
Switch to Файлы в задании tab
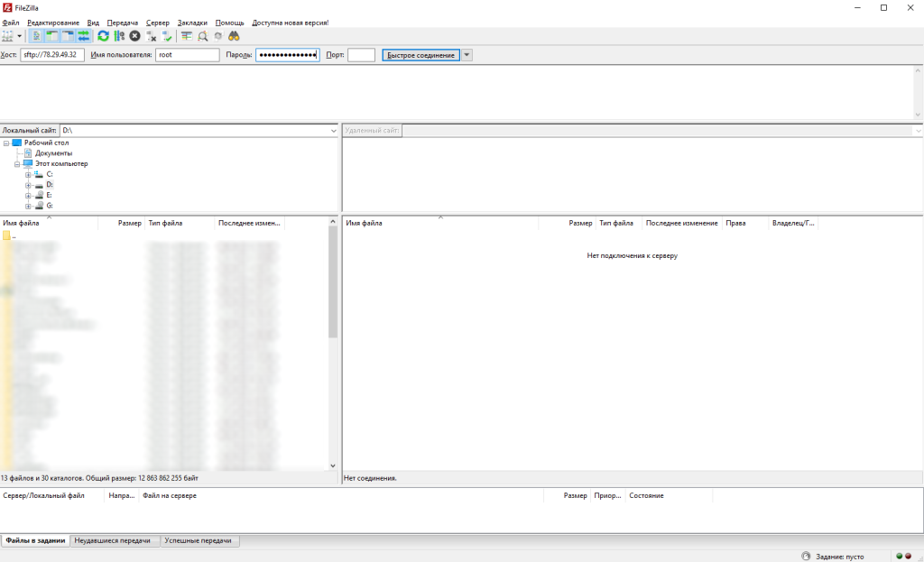click(35, 540)
